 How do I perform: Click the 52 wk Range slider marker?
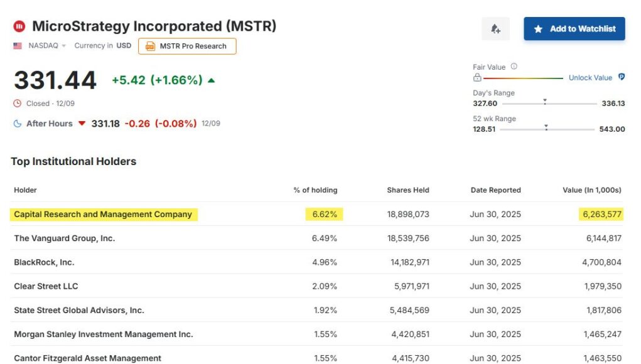tap(546, 127)
